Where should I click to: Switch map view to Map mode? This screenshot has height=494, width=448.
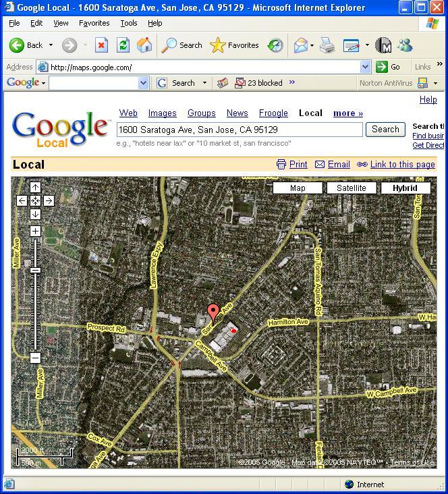click(298, 188)
